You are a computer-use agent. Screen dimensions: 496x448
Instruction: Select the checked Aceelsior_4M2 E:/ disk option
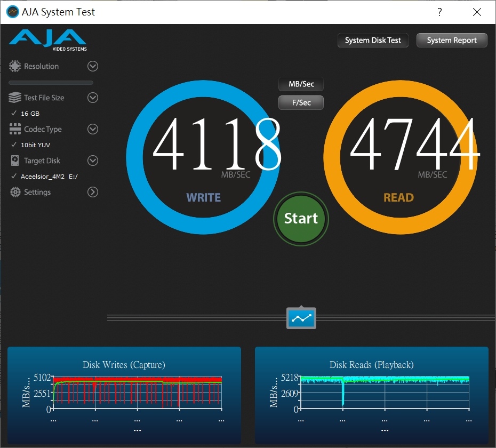[x=44, y=176]
